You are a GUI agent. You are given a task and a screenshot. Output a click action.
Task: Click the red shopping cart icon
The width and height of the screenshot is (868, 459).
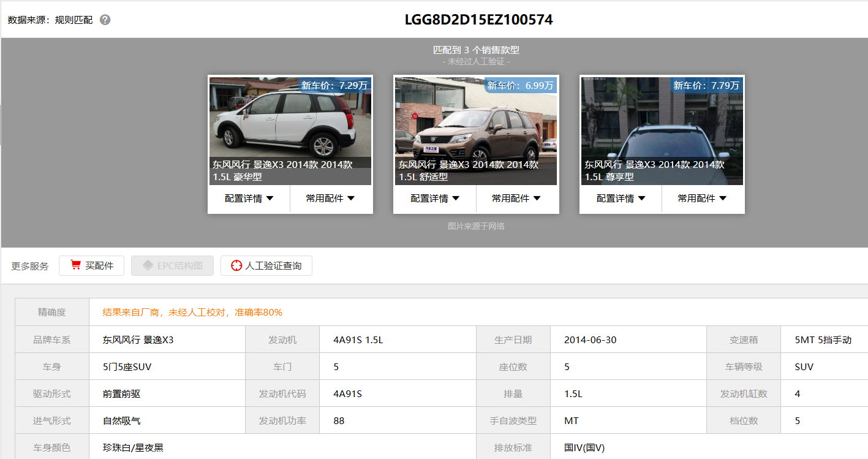[76, 265]
